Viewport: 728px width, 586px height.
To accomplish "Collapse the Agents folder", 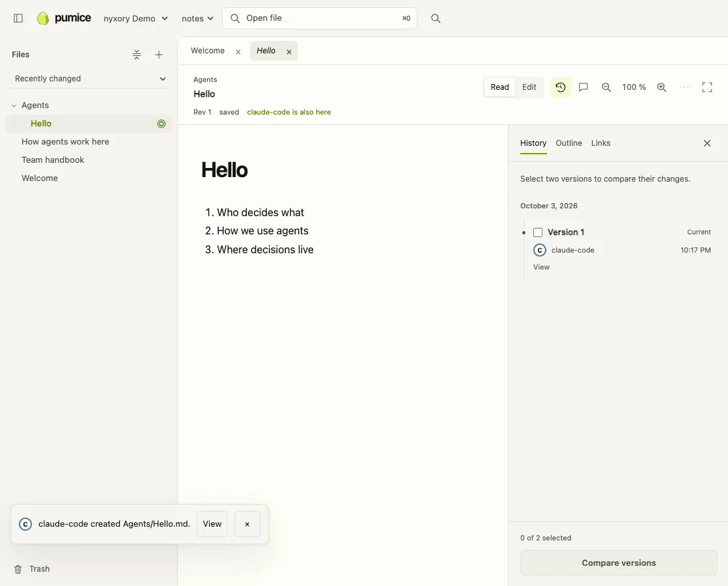I will click(14, 105).
